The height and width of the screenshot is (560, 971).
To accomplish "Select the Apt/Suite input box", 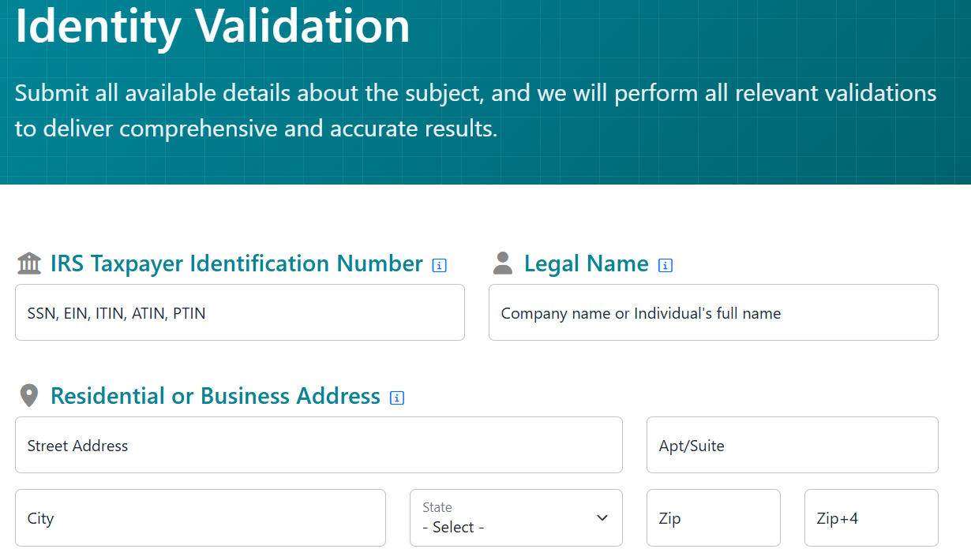I will click(x=792, y=446).
